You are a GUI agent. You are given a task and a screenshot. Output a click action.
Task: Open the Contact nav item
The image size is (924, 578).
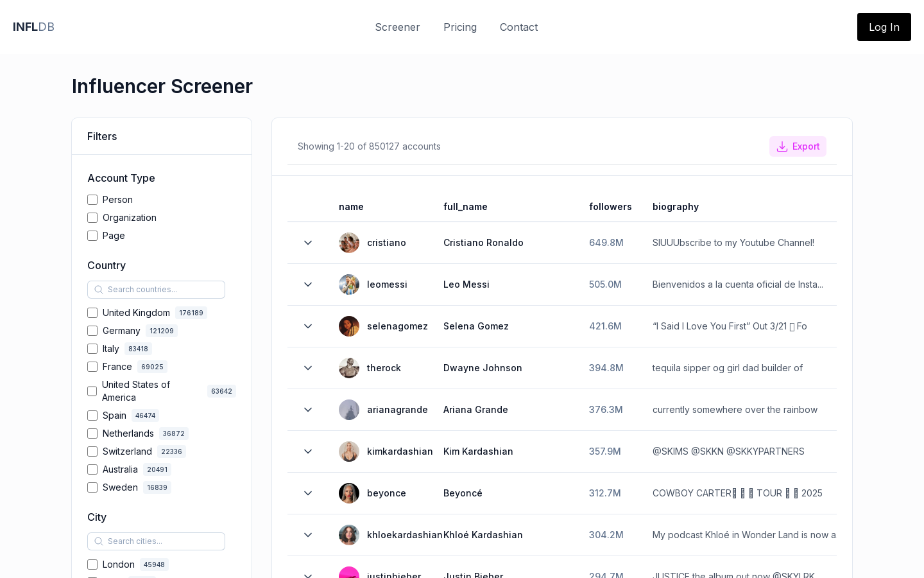pyautogui.click(x=518, y=27)
